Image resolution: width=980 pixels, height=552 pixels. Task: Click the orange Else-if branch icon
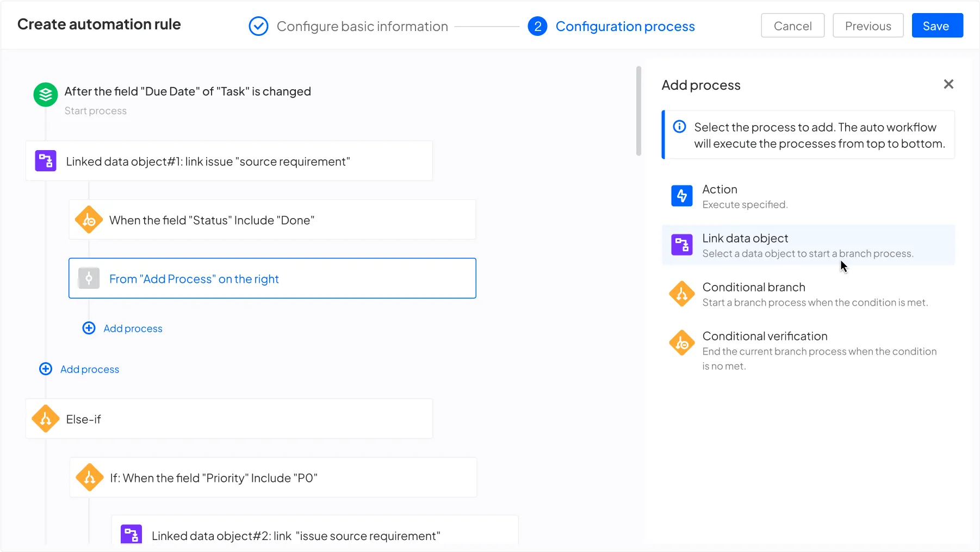46,419
